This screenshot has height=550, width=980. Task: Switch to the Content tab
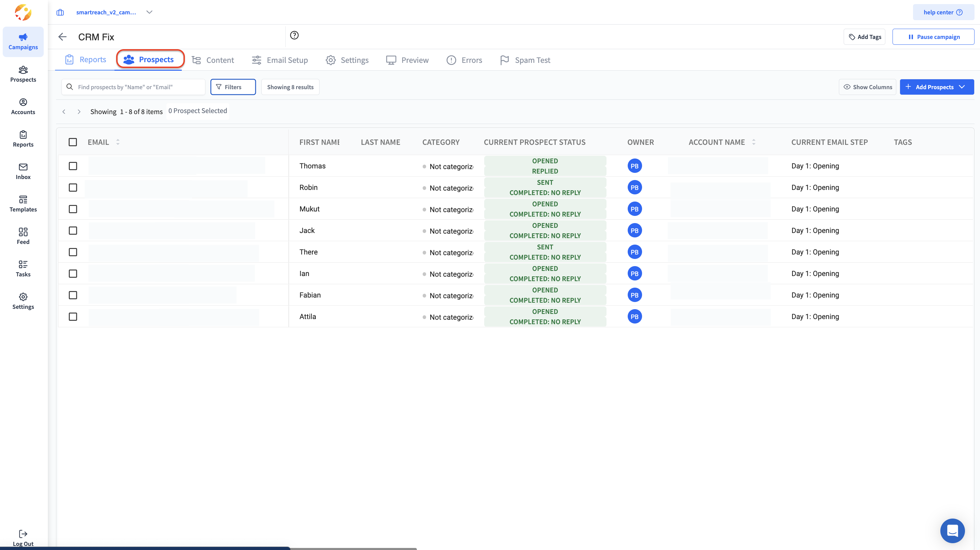pos(213,60)
